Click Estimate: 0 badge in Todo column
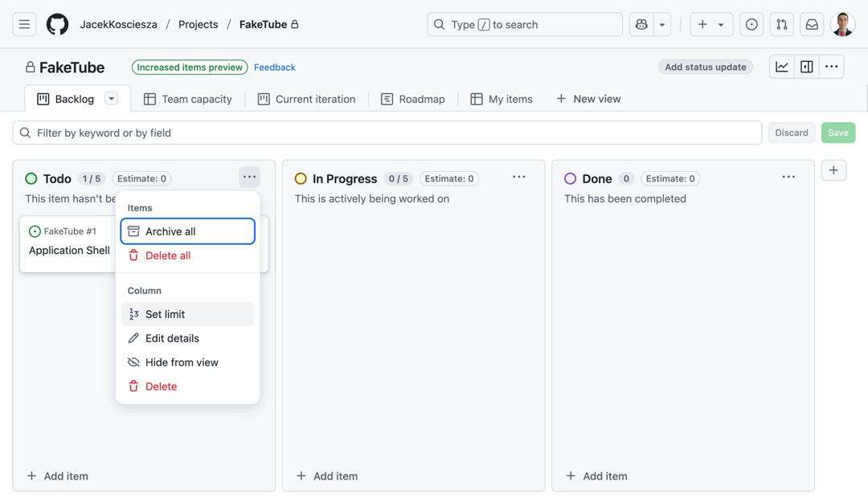 [x=141, y=179]
